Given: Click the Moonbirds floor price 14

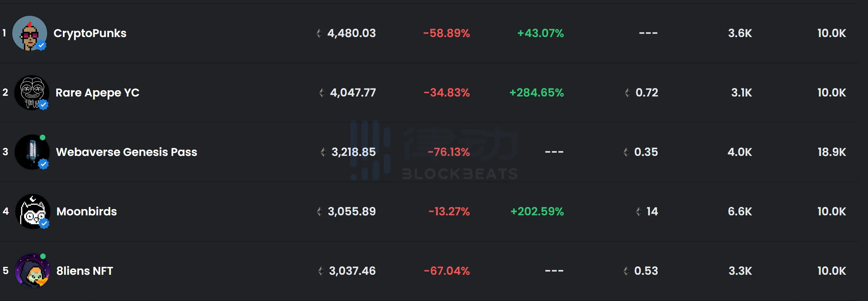Looking at the screenshot, I should (x=652, y=212).
